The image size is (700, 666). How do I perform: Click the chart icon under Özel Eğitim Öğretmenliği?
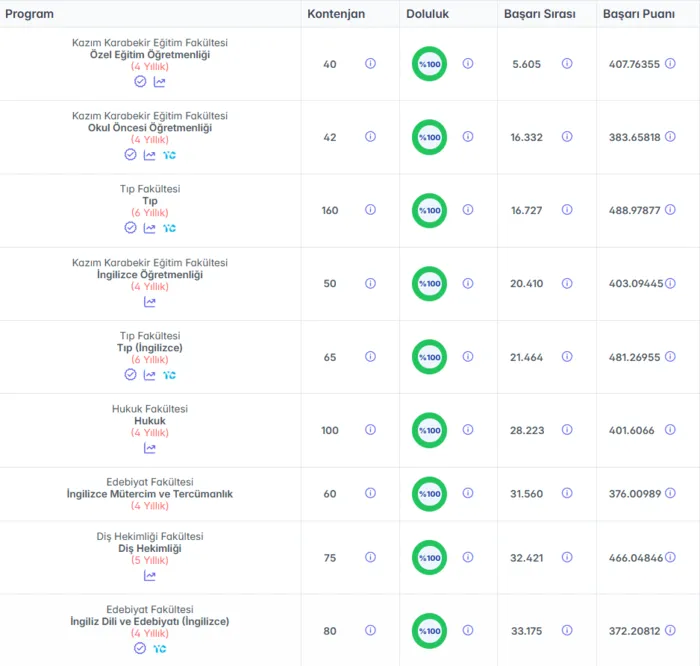[x=159, y=82]
